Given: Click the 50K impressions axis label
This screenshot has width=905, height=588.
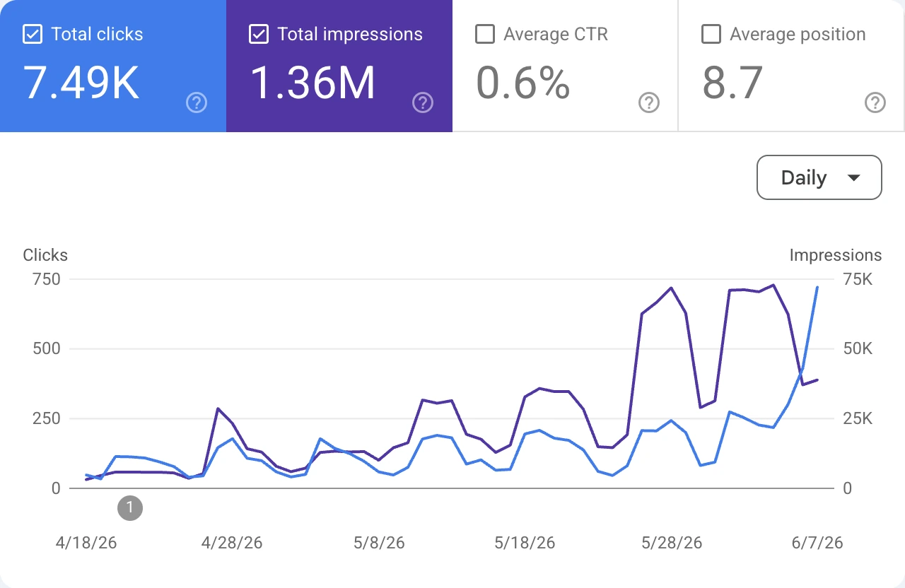Looking at the screenshot, I should 857,348.
